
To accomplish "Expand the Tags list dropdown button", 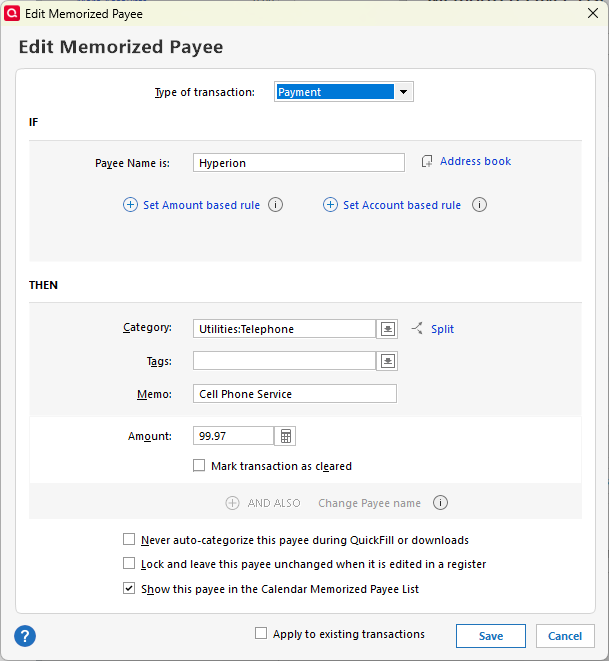I will click(388, 361).
